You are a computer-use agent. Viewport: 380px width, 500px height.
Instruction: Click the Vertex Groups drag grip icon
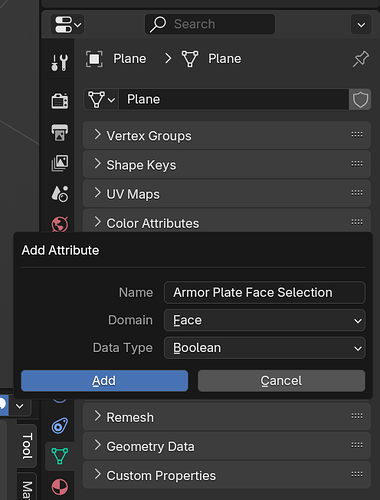click(x=357, y=135)
